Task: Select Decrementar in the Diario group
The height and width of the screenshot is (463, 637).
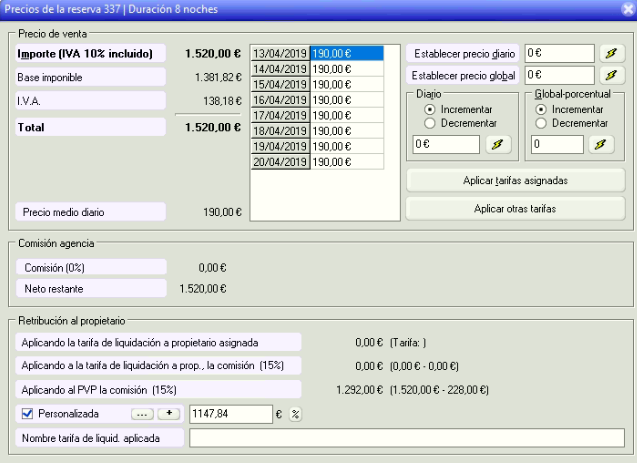Action: pyautogui.click(x=430, y=123)
